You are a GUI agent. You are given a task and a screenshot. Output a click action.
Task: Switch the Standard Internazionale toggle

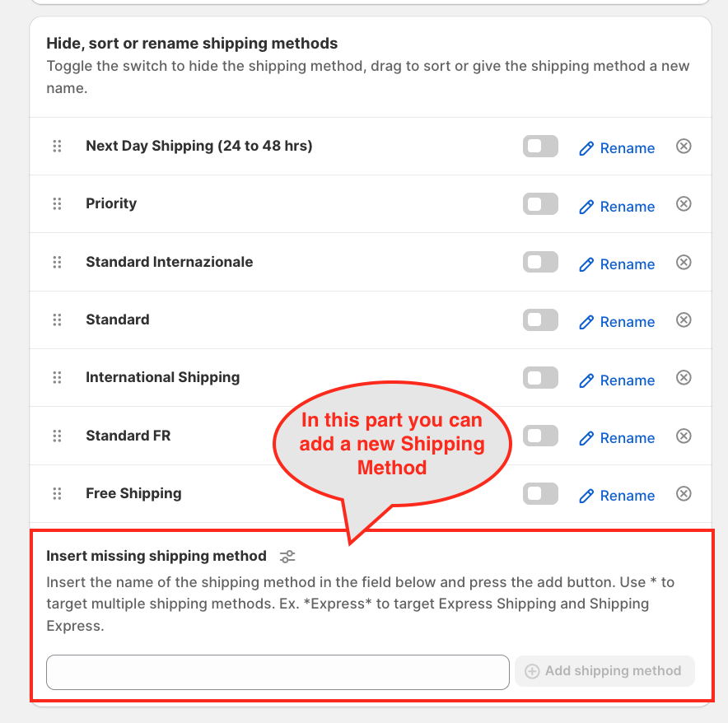tap(540, 262)
